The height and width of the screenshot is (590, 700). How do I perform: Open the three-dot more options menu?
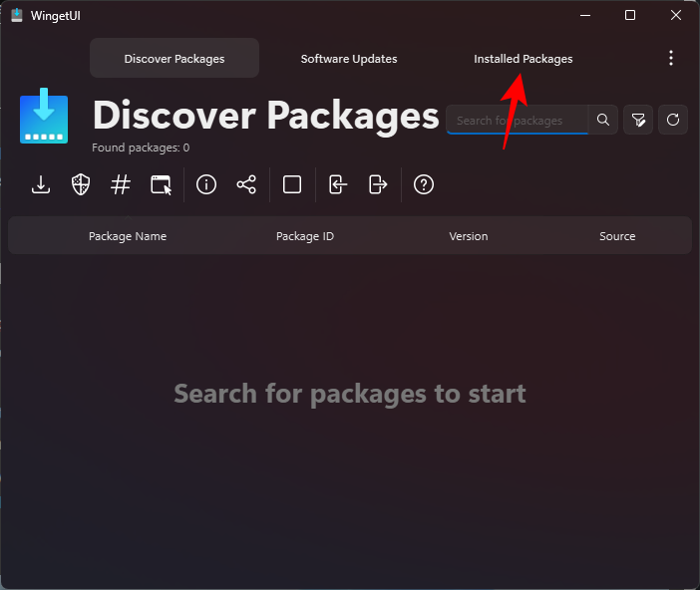[671, 59]
